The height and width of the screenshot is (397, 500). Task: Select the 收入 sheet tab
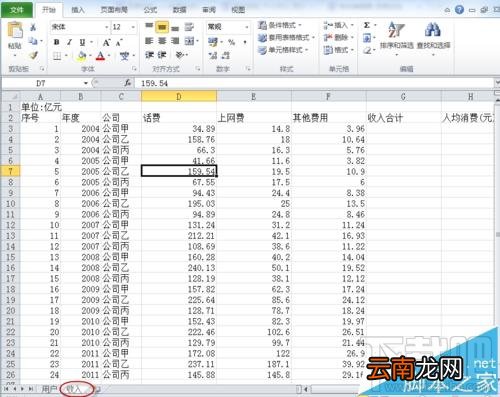[x=74, y=389]
